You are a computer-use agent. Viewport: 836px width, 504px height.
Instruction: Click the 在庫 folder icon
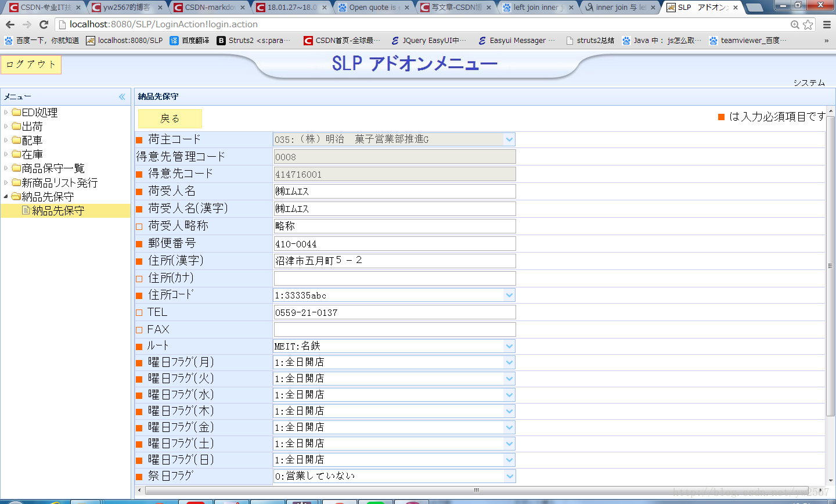click(x=16, y=154)
